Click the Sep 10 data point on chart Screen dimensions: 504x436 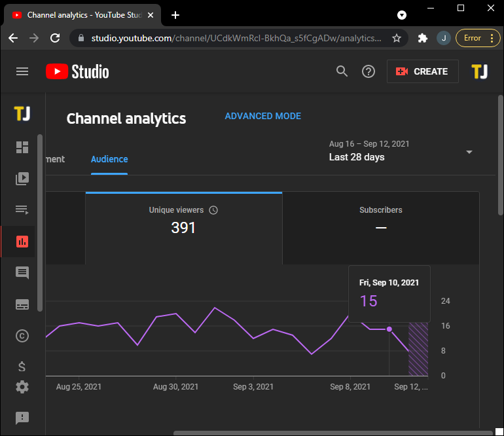(389, 329)
